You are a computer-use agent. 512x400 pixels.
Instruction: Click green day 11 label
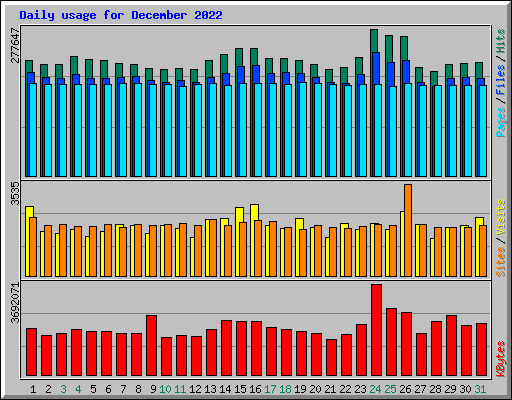coord(180,389)
